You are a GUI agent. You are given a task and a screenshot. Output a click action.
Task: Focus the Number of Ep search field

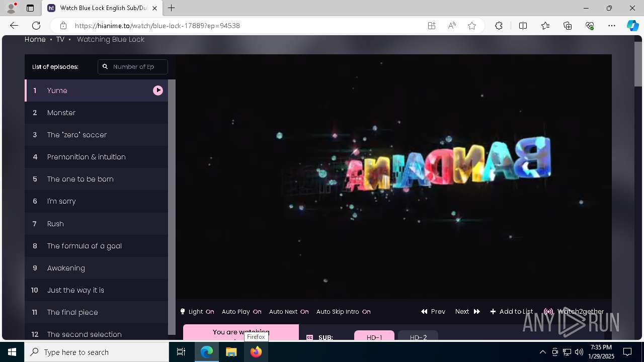click(133, 66)
